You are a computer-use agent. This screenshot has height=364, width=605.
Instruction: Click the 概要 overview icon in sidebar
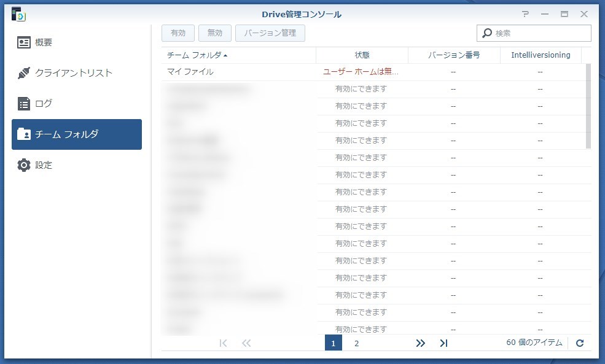point(24,42)
